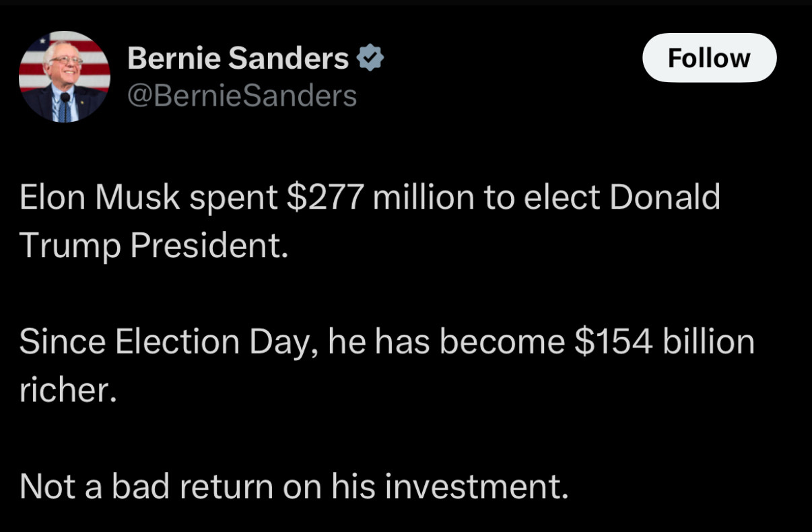Image resolution: width=812 pixels, height=532 pixels.
Task: Click the word "Donald" in the tweet
Action: pyautogui.click(x=665, y=197)
